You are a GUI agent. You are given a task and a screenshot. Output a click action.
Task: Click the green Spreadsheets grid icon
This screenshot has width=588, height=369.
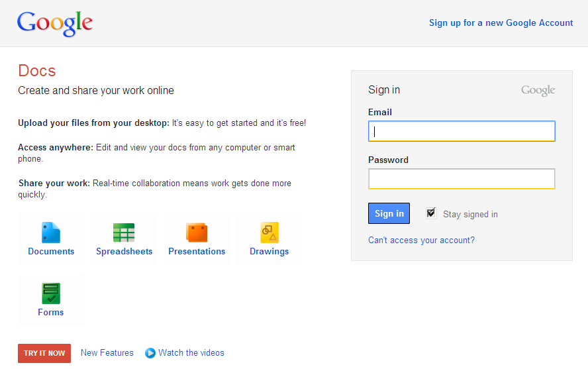(124, 233)
